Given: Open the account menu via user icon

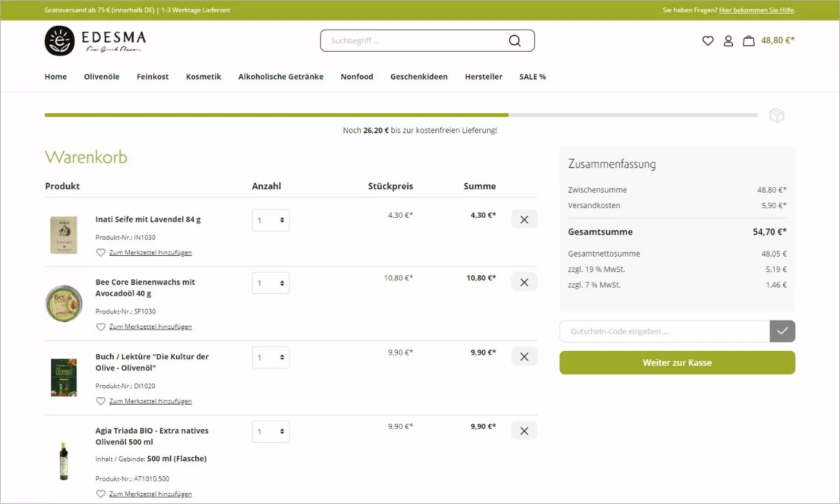Looking at the screenshot, I should [728, 40].
